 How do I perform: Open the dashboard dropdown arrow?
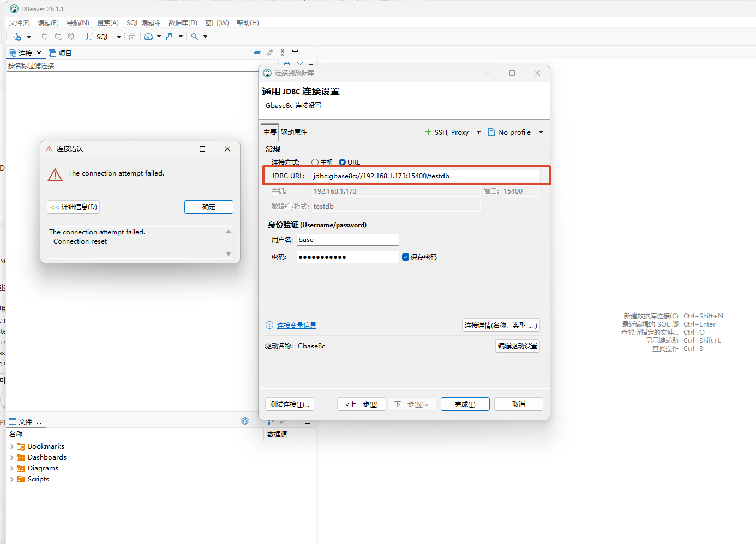click(x=159, y=37)
